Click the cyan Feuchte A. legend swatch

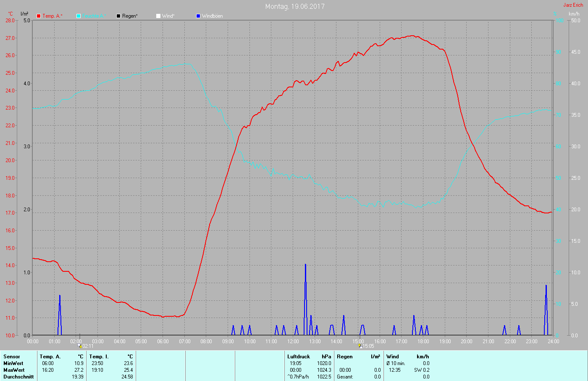79,16
